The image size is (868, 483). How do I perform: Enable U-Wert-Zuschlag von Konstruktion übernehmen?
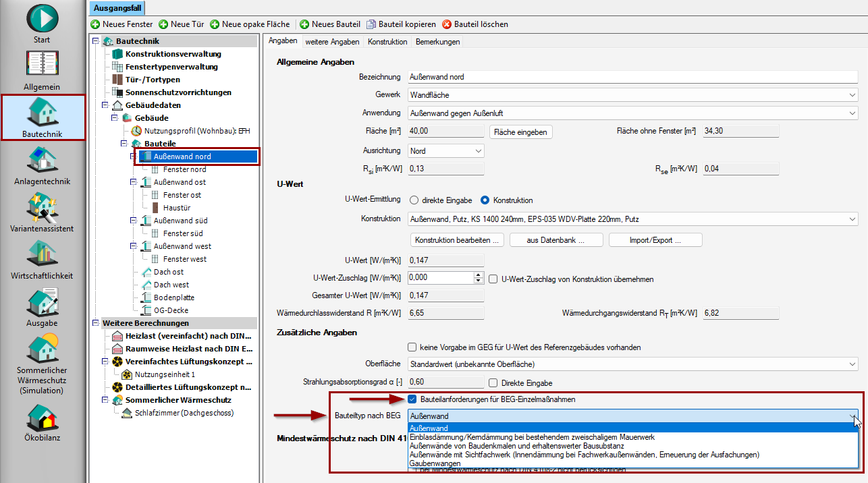pyautogui.click(x=493, y=279)
